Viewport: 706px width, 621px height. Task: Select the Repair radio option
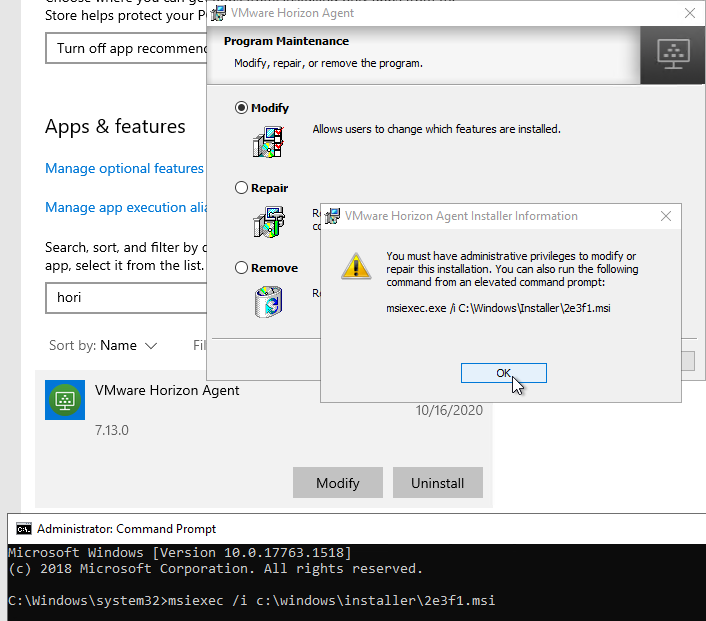241,187
